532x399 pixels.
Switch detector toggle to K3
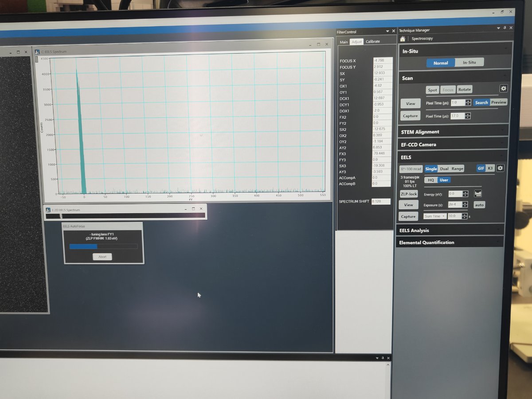point(490,168)
